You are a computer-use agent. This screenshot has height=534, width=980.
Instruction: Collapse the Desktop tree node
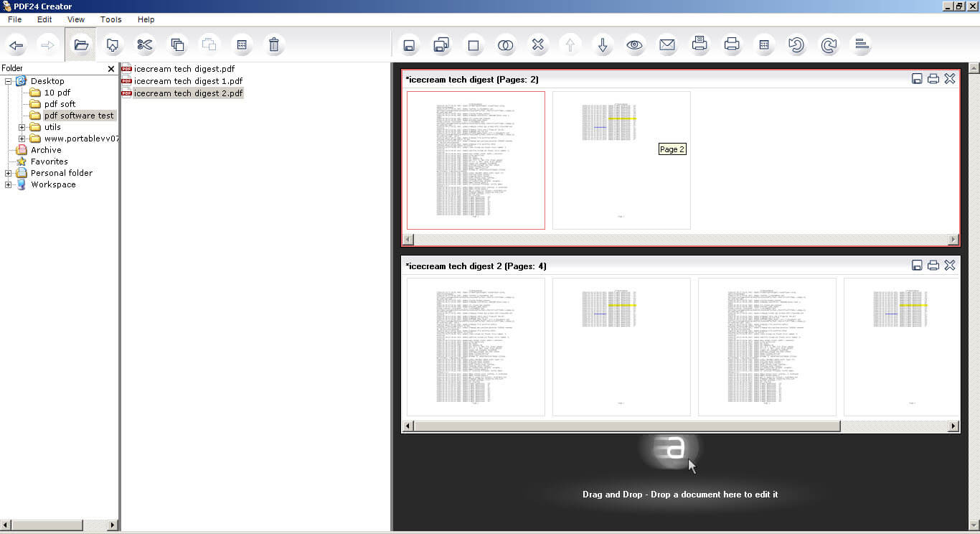point(9,81)
